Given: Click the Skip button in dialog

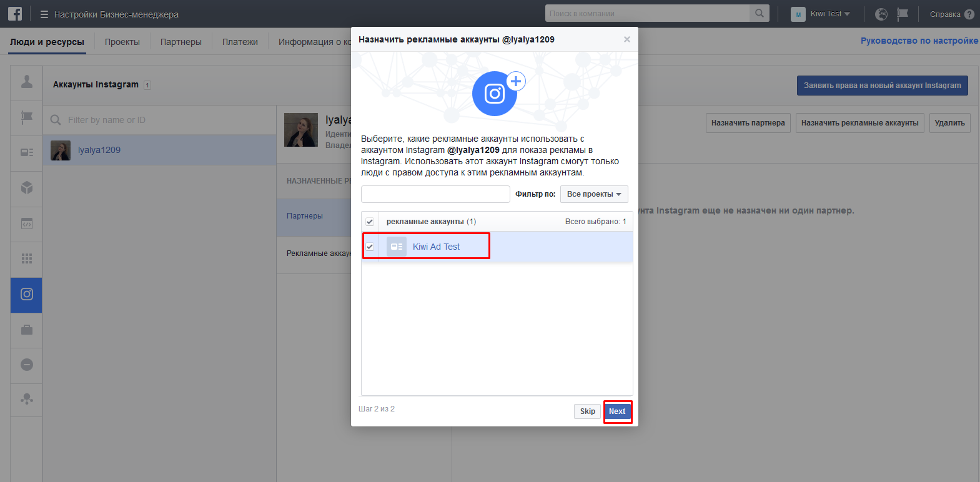Looking at the screenshot, I should coord(587,411).
